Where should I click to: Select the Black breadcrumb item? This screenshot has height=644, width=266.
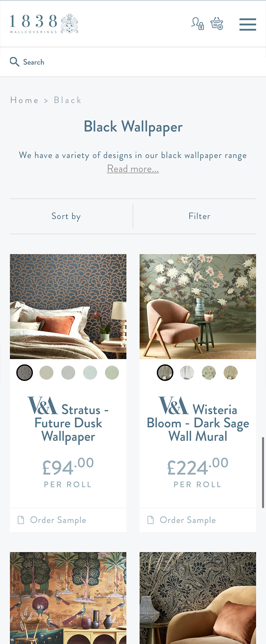point(68,100)
